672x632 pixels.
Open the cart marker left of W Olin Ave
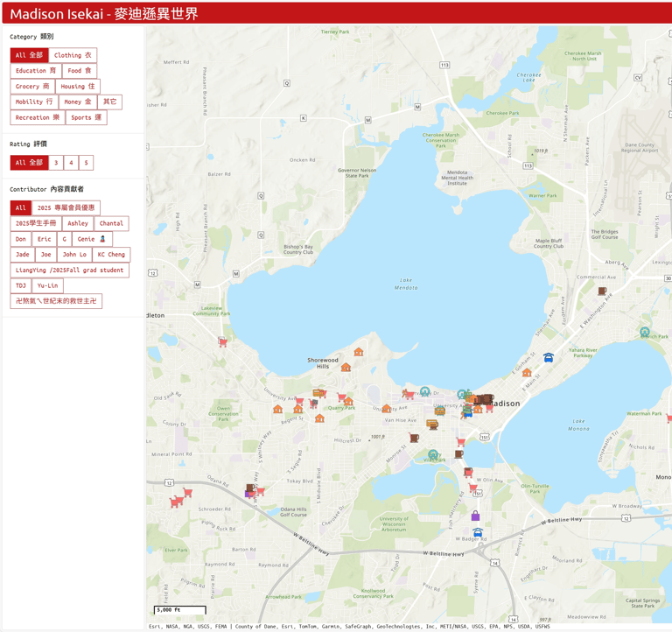click(468, 473)
